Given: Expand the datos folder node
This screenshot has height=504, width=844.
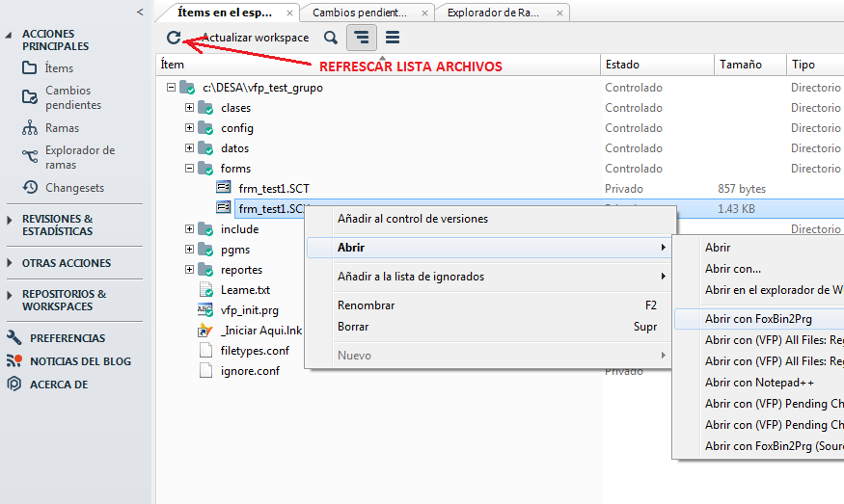Looking at the screenshot, I should [189, 147].
